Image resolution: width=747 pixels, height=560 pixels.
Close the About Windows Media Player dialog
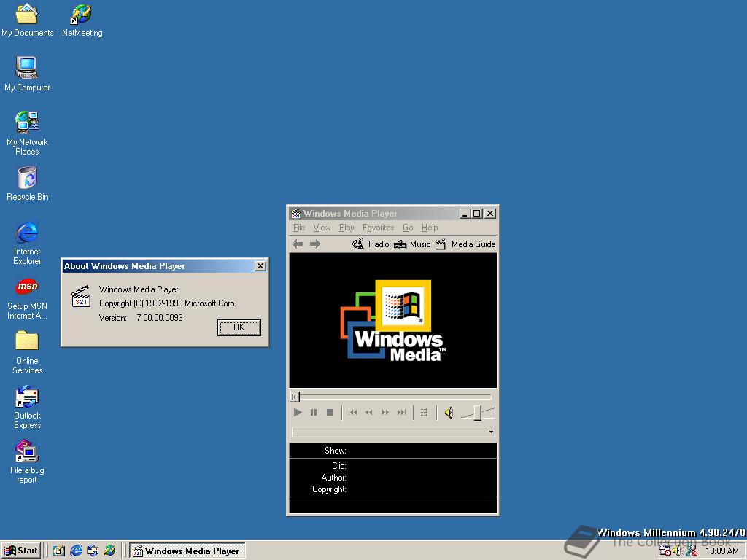(260, 265)
